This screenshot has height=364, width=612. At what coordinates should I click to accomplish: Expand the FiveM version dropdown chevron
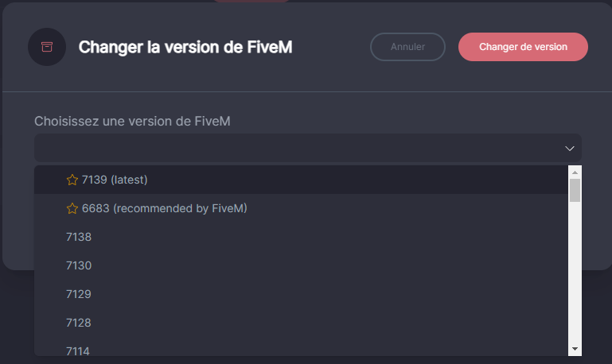[570, 149]
